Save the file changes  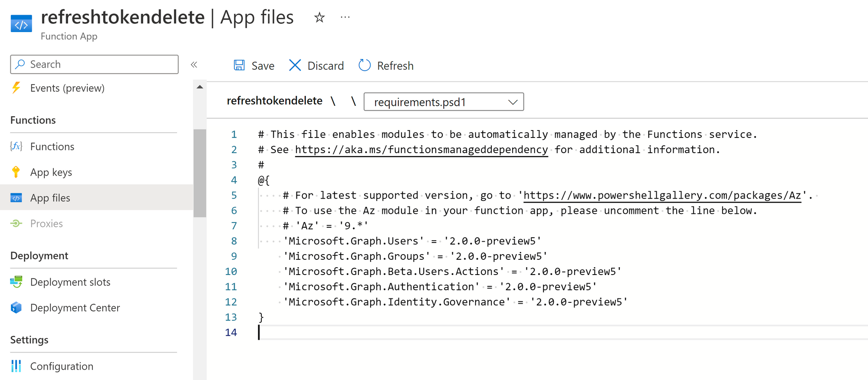[x=254, y=66]
